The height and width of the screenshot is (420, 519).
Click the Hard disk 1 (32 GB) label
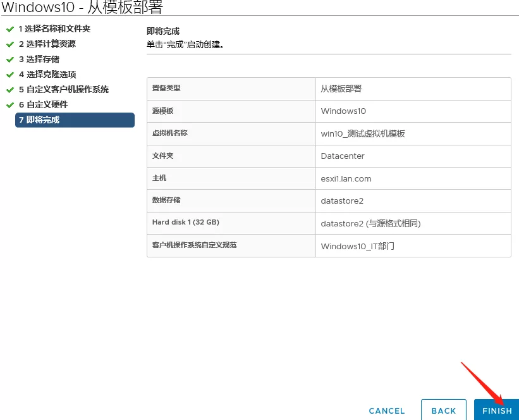[186, 223]
